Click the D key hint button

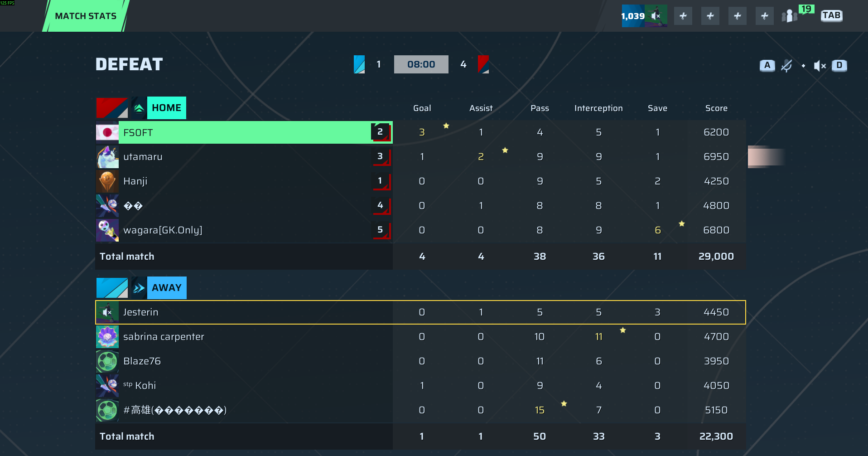click(x=839, y=65)
